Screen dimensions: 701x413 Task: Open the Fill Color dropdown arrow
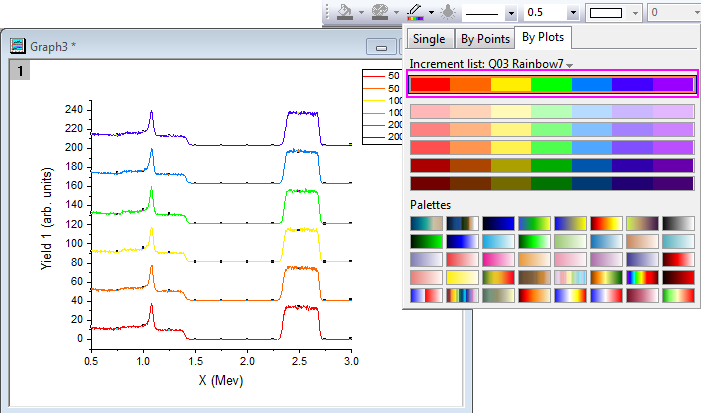point(361,13)
